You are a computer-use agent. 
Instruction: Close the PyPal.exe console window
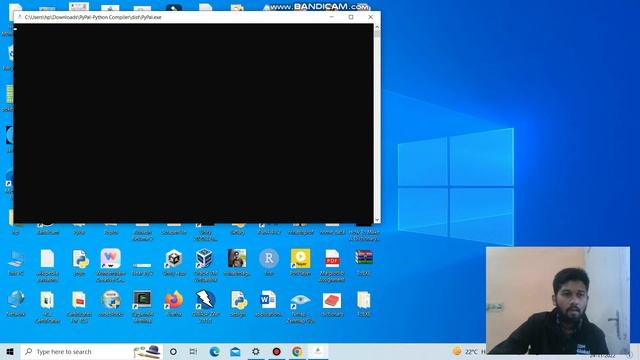[x=371, y=17]
